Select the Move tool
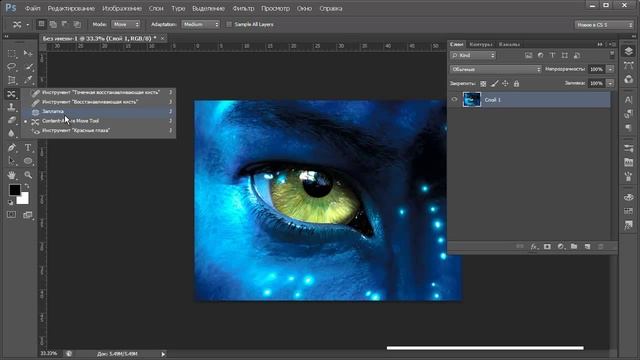Viewport: 640px width, 360px height. [28, 53]
